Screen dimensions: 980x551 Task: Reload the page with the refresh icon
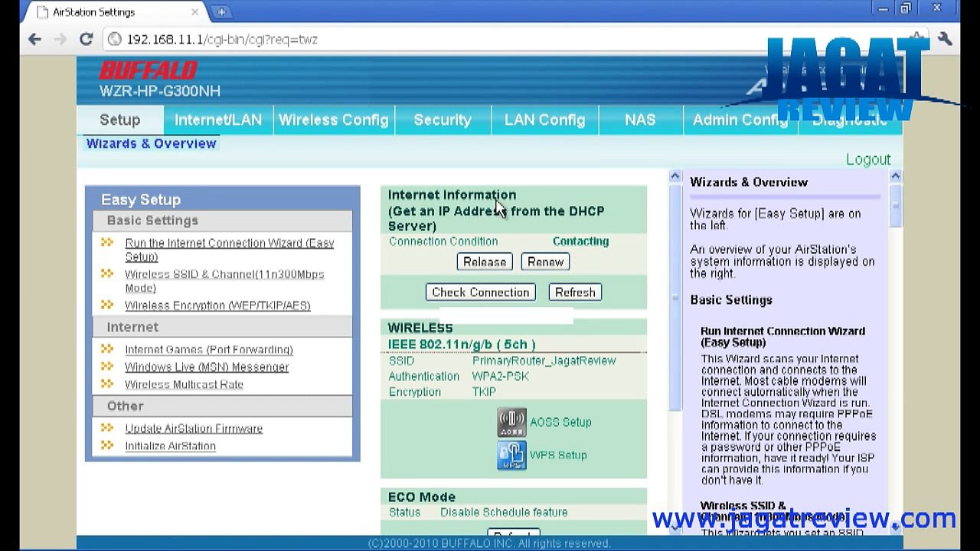(86, 39)
